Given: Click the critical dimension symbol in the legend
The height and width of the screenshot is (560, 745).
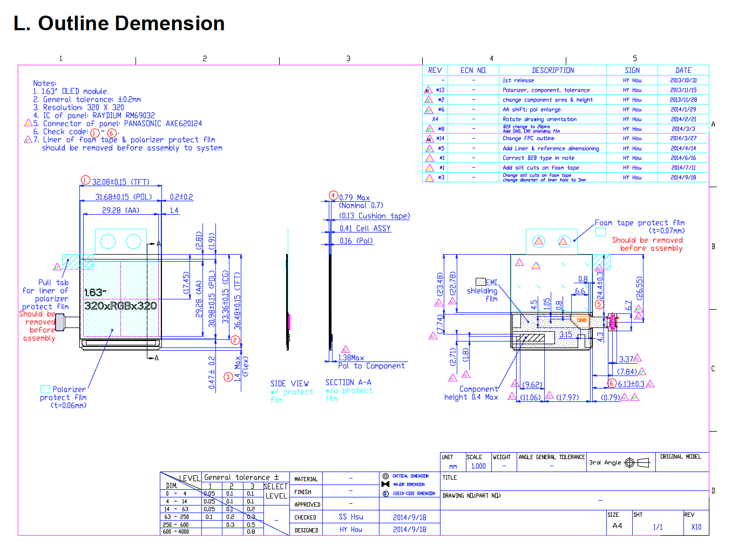Looking at the screenshot, I should (x=385, y=476).
